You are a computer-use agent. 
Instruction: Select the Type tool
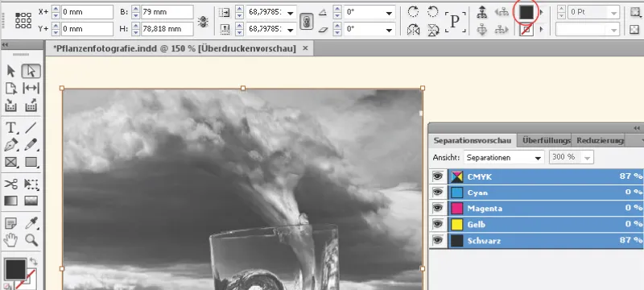[11, 128]
